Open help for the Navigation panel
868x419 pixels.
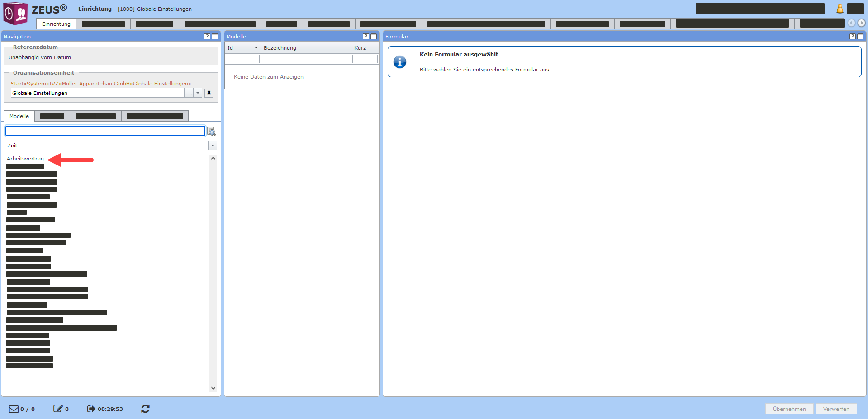click(x=207, y=37)
